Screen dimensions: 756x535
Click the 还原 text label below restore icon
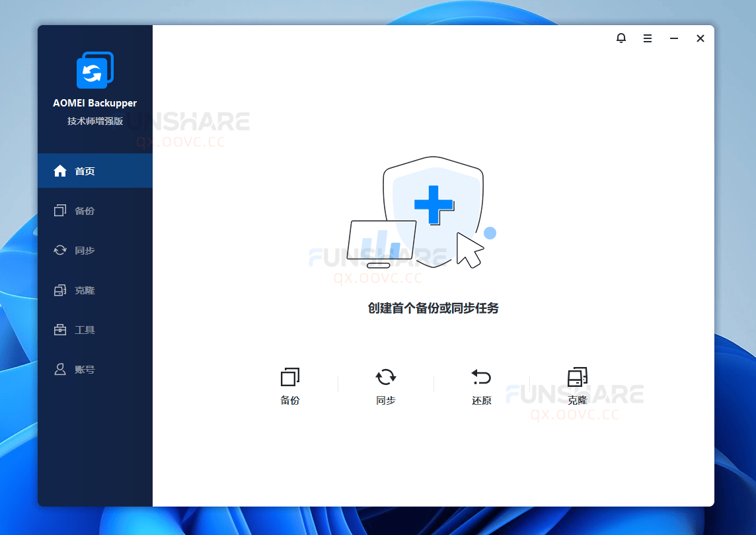pos(481,401)
